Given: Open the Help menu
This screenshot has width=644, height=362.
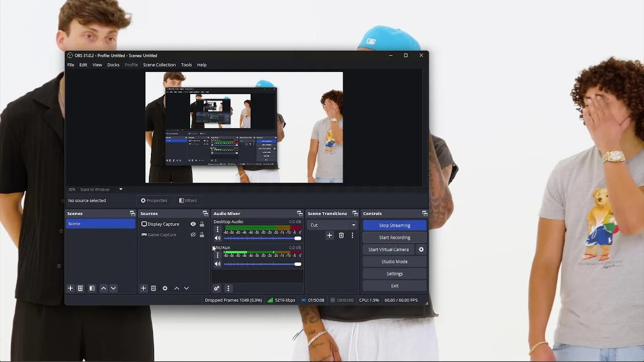Looking at the screenshot, I should (202, 65).
